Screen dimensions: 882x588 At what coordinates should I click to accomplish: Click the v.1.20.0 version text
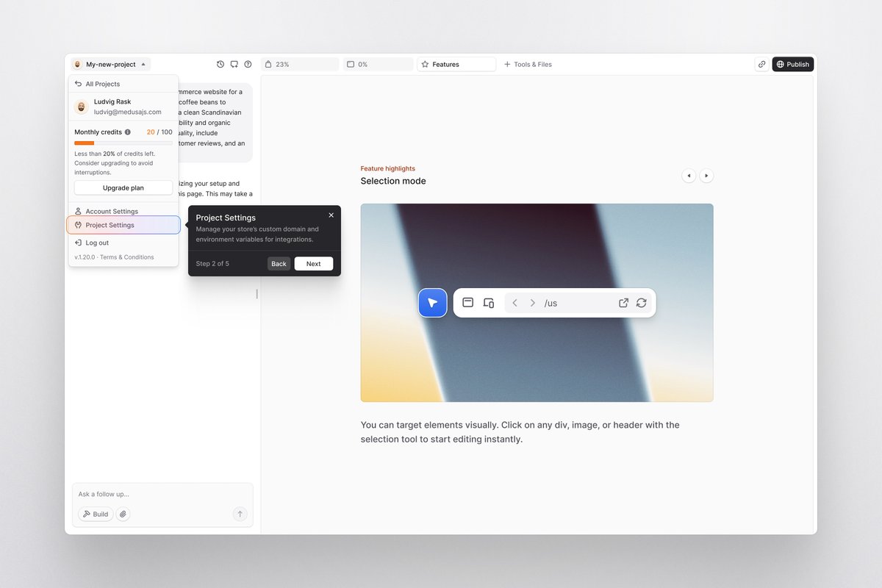pos(85,257)
